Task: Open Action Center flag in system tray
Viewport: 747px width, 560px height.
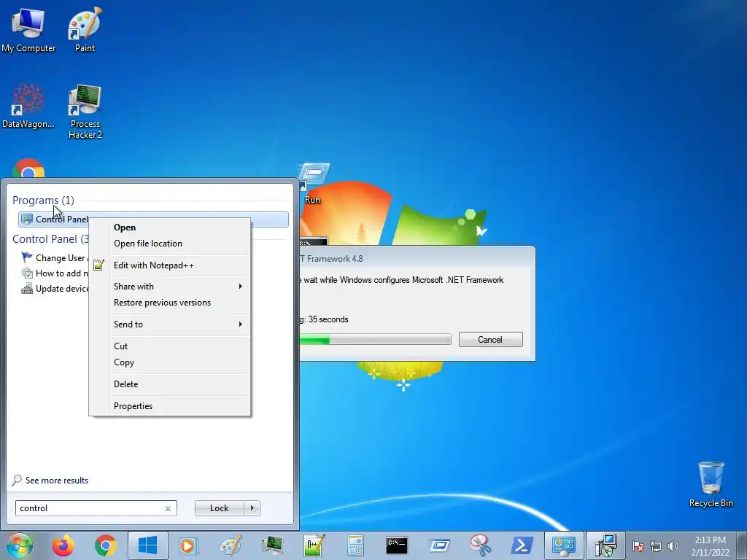Action: [x=638, y=546]
